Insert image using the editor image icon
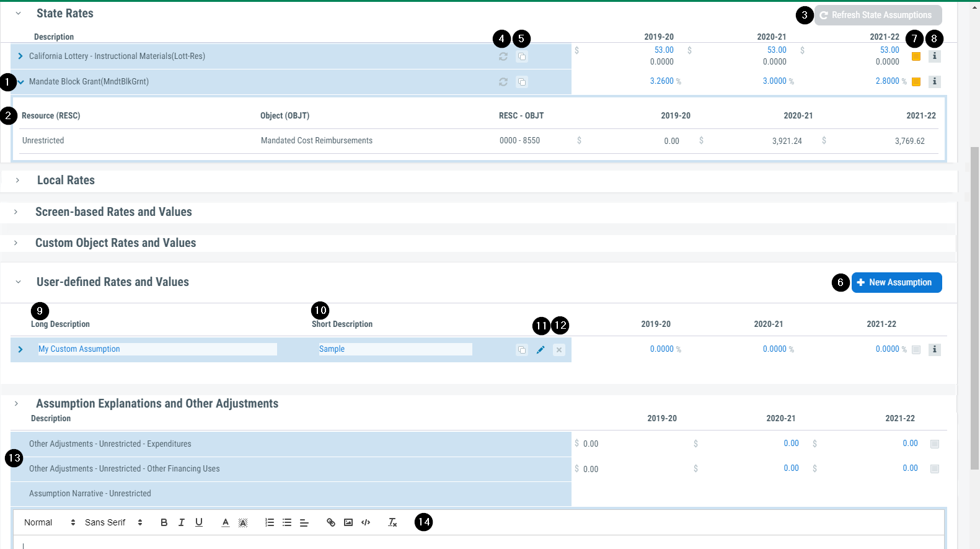 (x=348, y=522)
